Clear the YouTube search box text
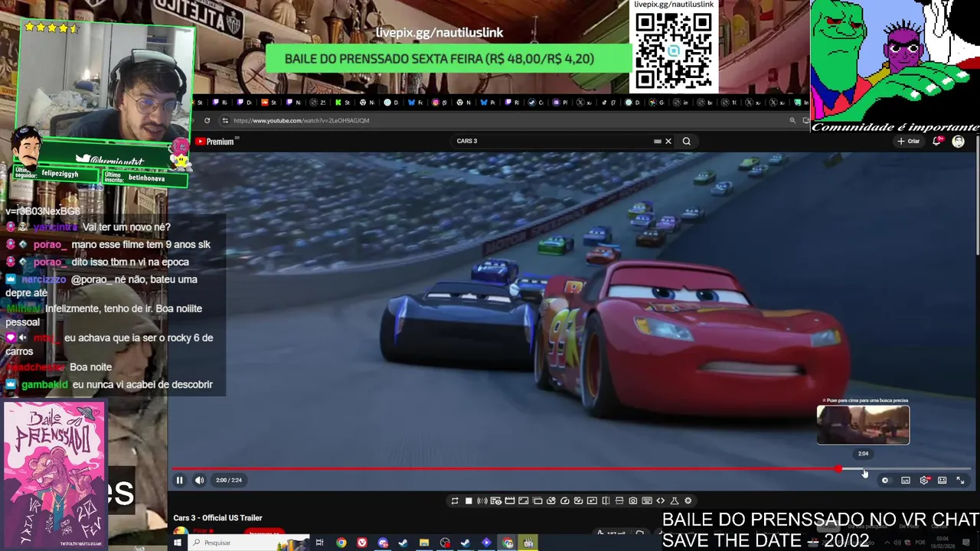980x551 pixels. click(668, 141)
